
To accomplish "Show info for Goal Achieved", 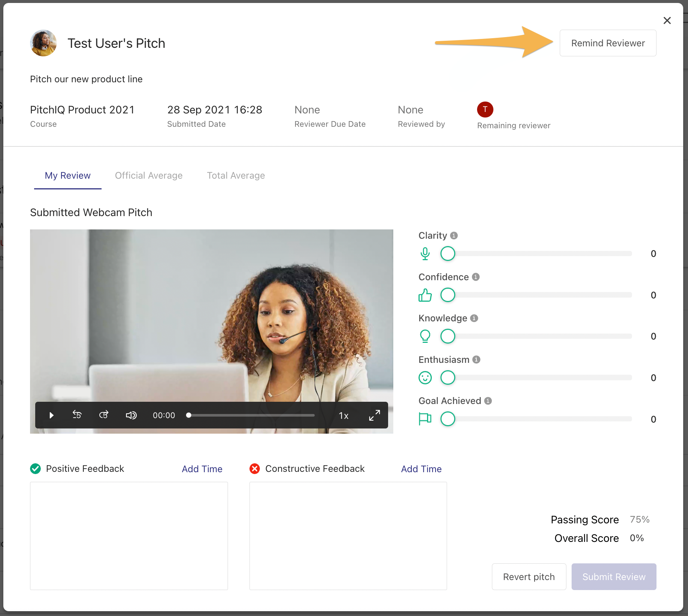I will (488, 401).
